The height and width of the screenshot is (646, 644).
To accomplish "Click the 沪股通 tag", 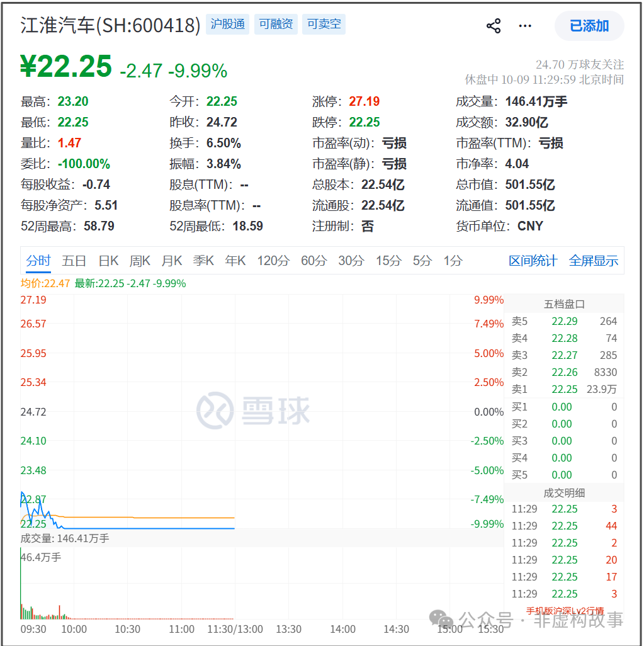I will pyautogui.click(x=227, y=25).
